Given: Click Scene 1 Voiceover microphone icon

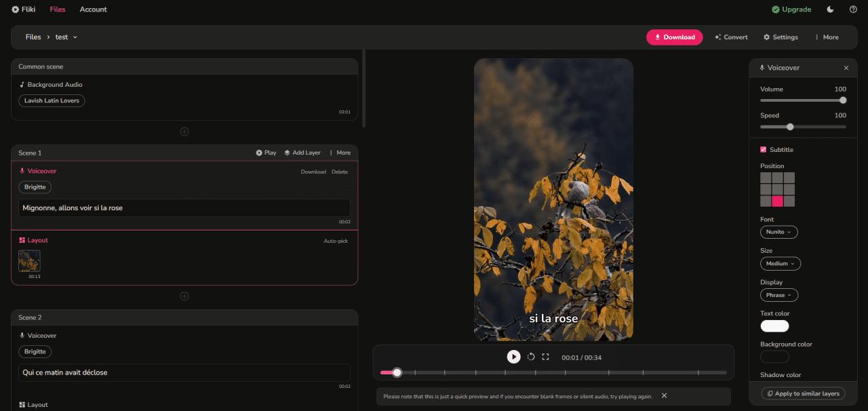Looking at the screenshot, I should click(22, 172).
